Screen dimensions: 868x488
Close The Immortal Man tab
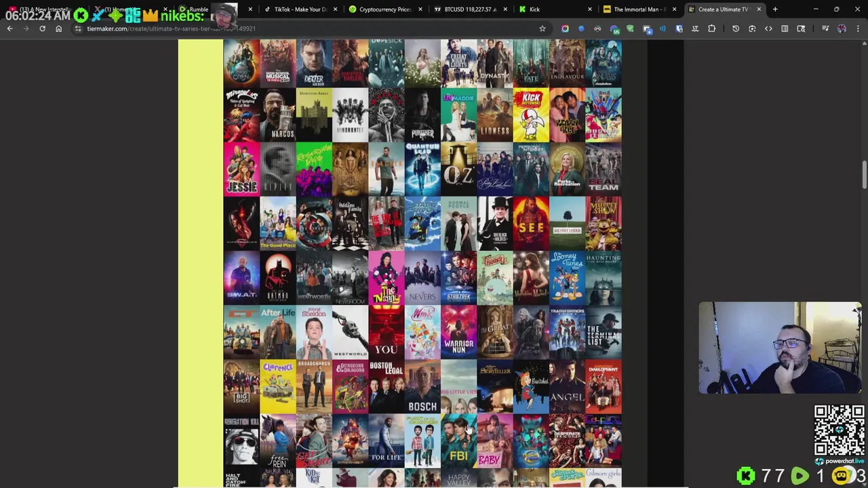pyautogui.click(x=674, y=9)
